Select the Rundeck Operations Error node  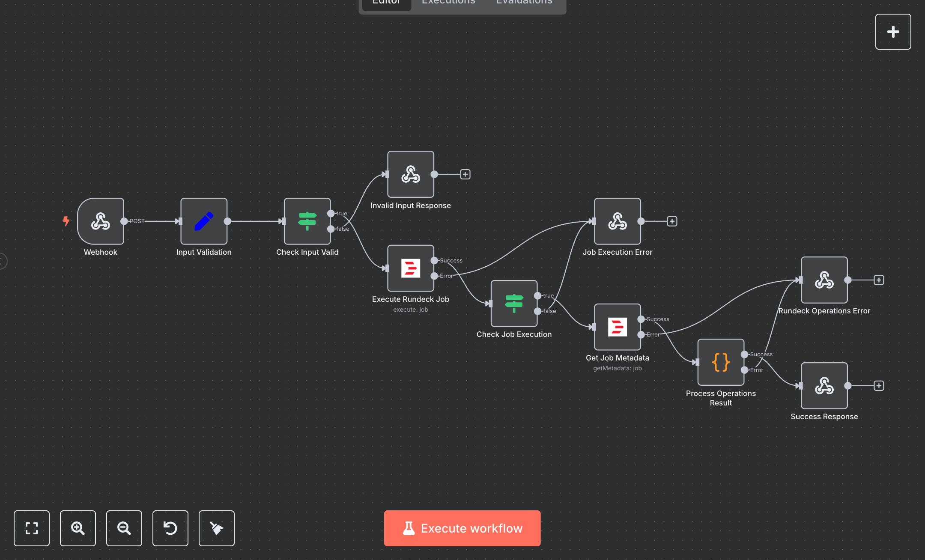[824, 280]
